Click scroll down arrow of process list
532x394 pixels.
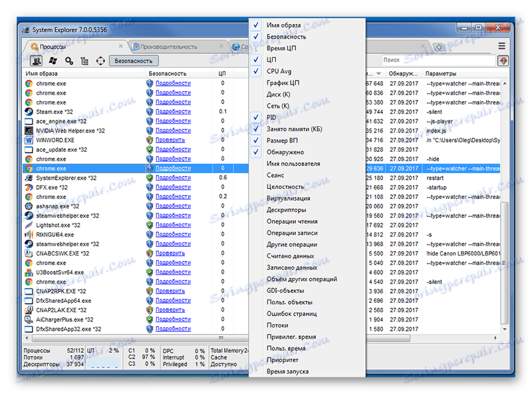[x=505, y=329]
